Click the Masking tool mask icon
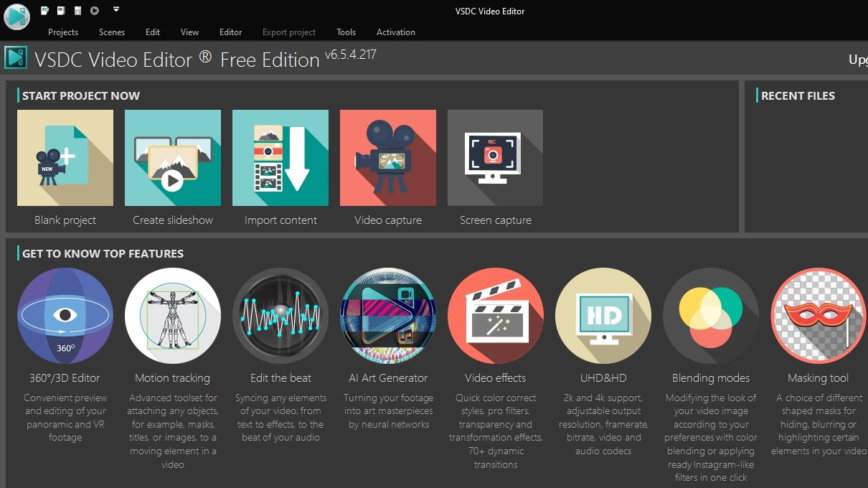This screenshot has width=868, height=488. point(819,316)
